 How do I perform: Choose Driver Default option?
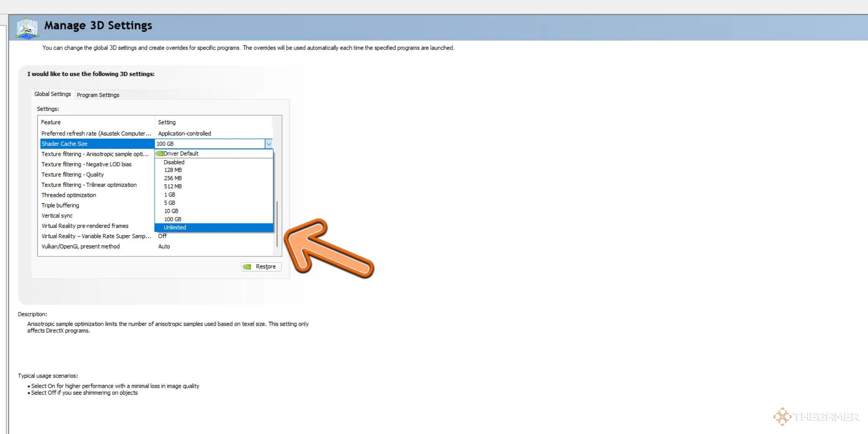214,154
